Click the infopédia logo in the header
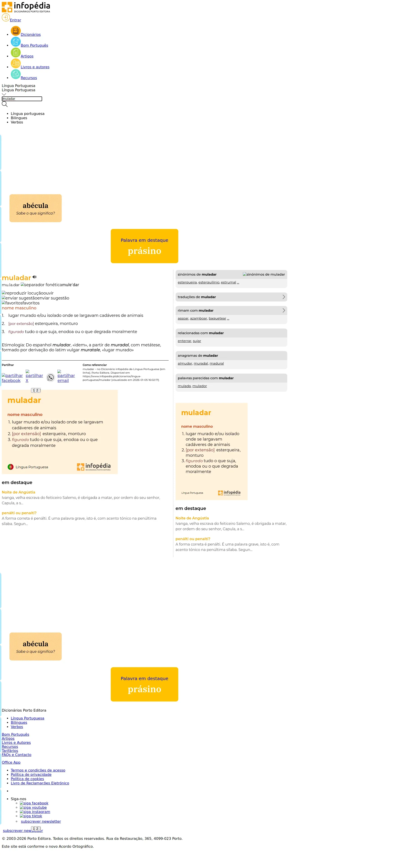 point(26,7)
